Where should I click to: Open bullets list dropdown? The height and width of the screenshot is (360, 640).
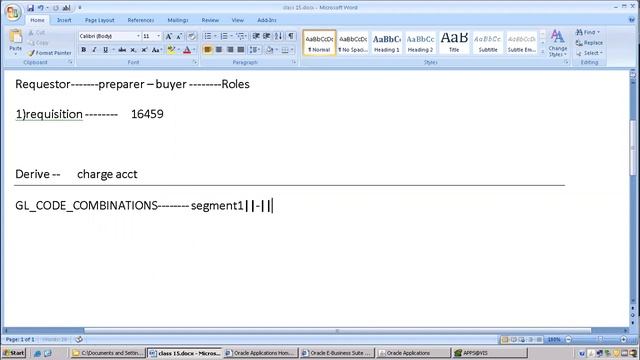216,36
